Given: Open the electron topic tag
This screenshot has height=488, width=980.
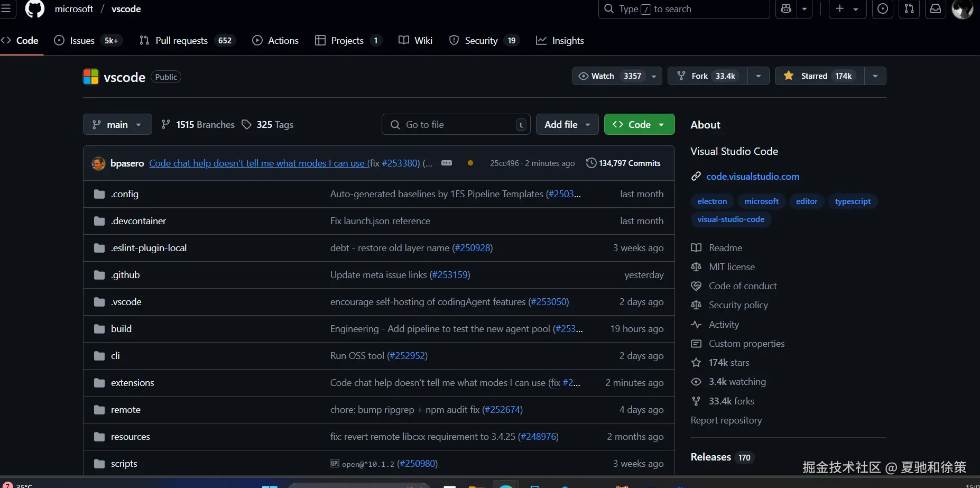Looking at the screenshot, I should [x=712, y=201].
